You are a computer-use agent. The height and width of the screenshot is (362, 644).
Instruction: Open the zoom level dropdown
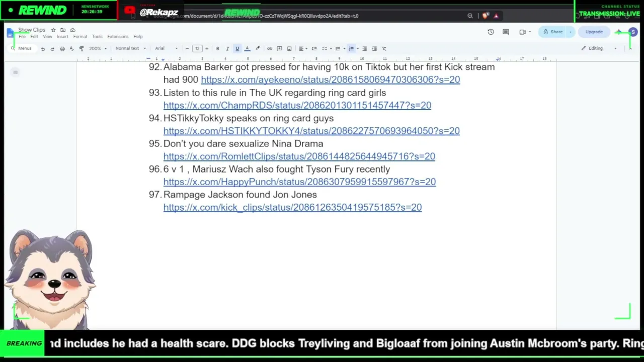coord(98,49)
